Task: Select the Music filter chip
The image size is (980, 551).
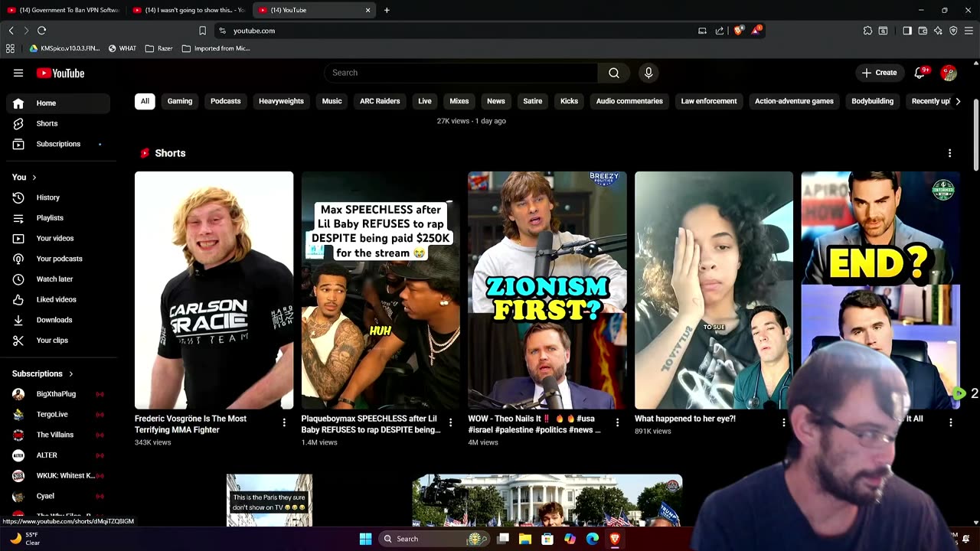Action: click(332, 101)
